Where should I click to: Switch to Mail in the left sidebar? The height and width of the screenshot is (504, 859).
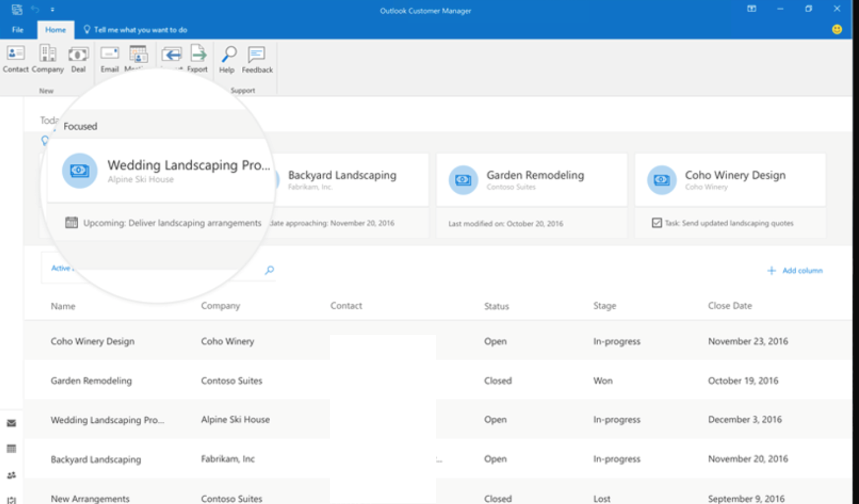click(12, 423)
